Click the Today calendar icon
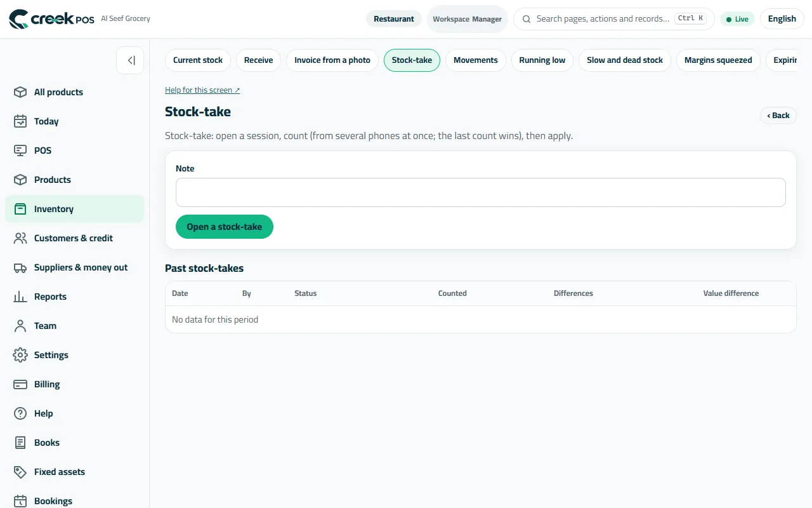This screenshot has width=812, height=508. [x=20, y=121]
